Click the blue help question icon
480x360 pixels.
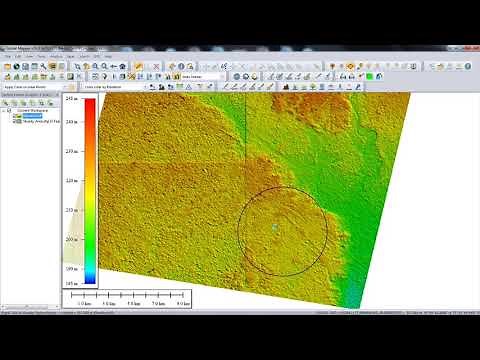tap(468, 66)
